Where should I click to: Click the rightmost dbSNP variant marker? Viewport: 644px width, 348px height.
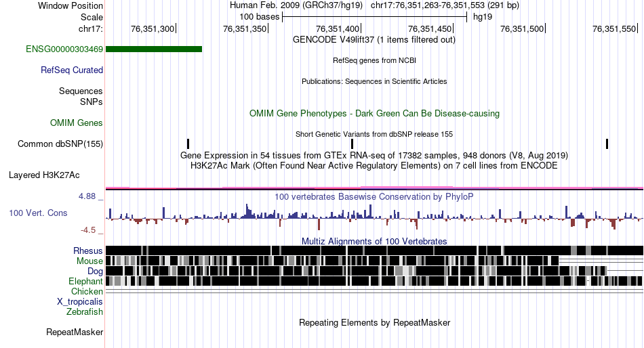607,144
